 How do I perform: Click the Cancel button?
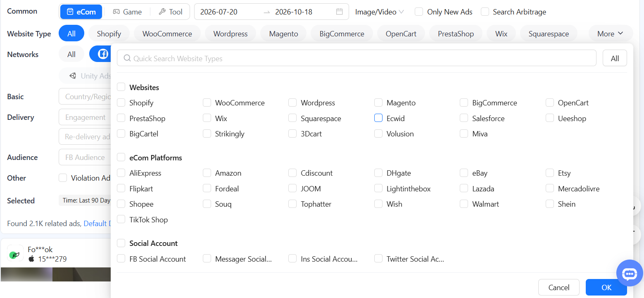click(x=558, y=287)
